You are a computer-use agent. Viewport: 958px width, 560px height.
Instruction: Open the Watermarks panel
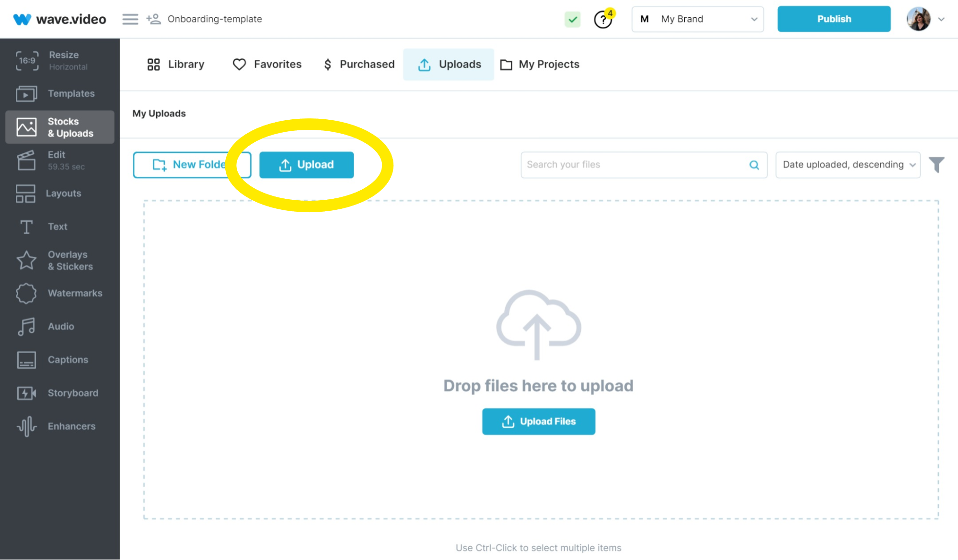(59, 293)
